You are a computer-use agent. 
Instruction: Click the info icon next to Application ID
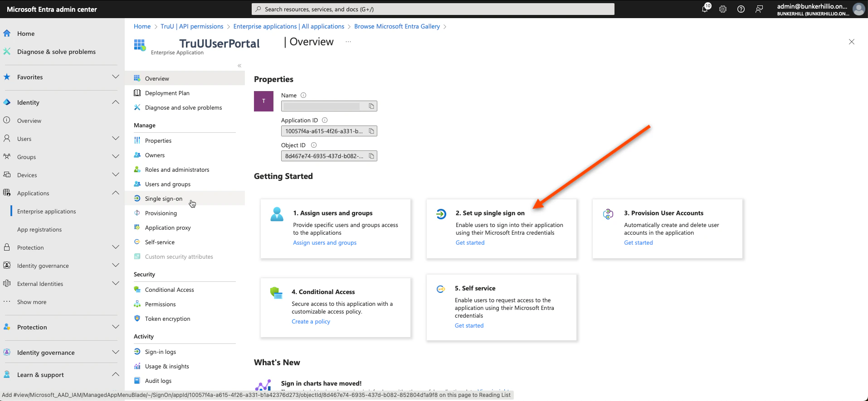325,120
